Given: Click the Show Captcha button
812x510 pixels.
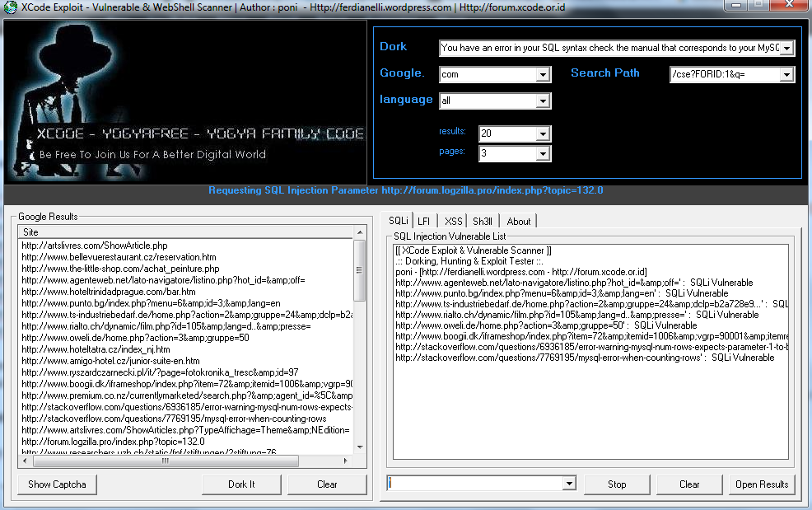Looking at the screenshot, I should pos(57,484).
